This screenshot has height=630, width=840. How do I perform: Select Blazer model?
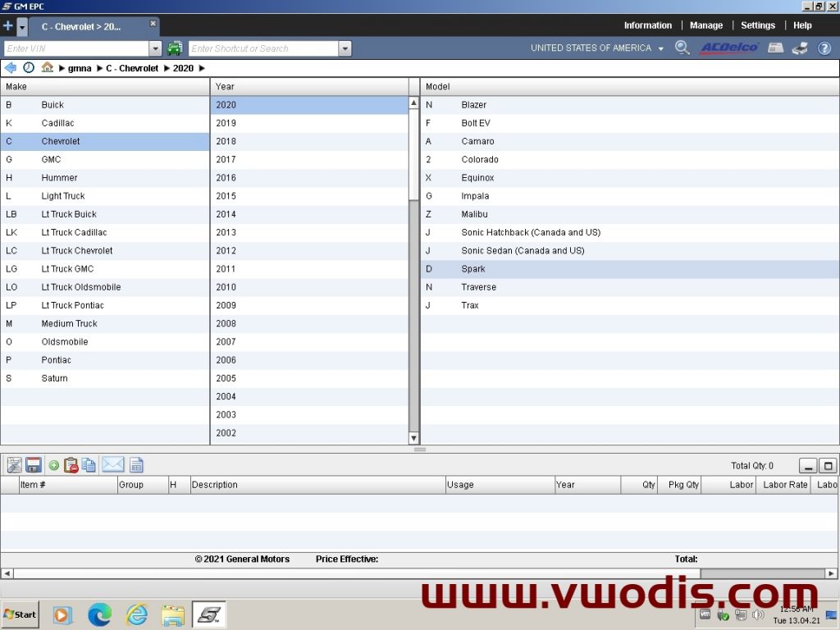pos(630,104)
